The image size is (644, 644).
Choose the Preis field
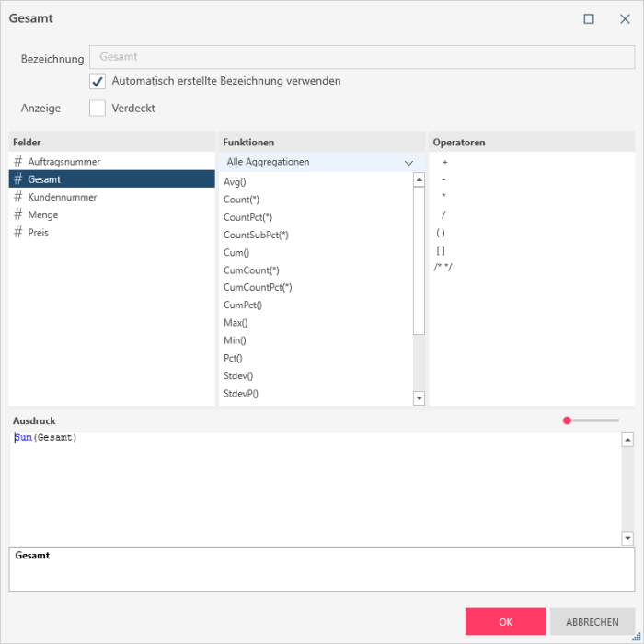38,233
